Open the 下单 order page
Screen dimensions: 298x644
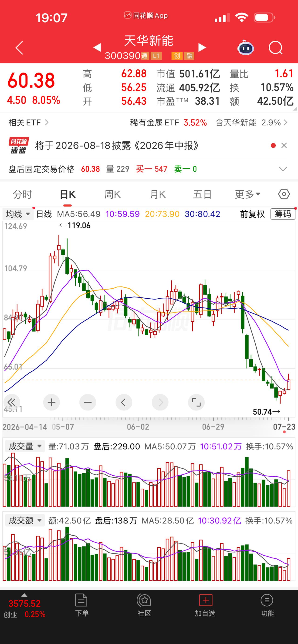coord(81,605)
